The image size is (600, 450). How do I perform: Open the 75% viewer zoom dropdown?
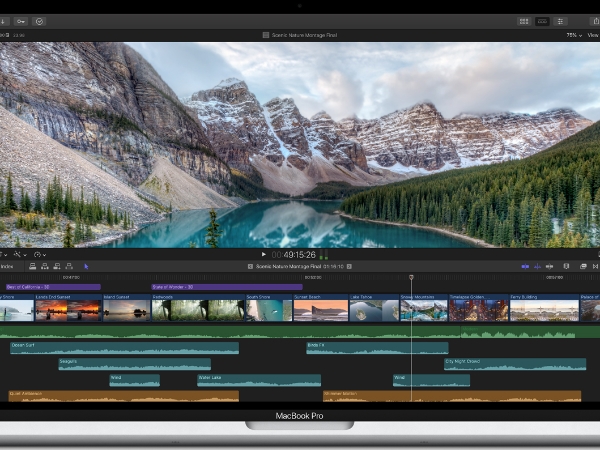pos(574,35)
